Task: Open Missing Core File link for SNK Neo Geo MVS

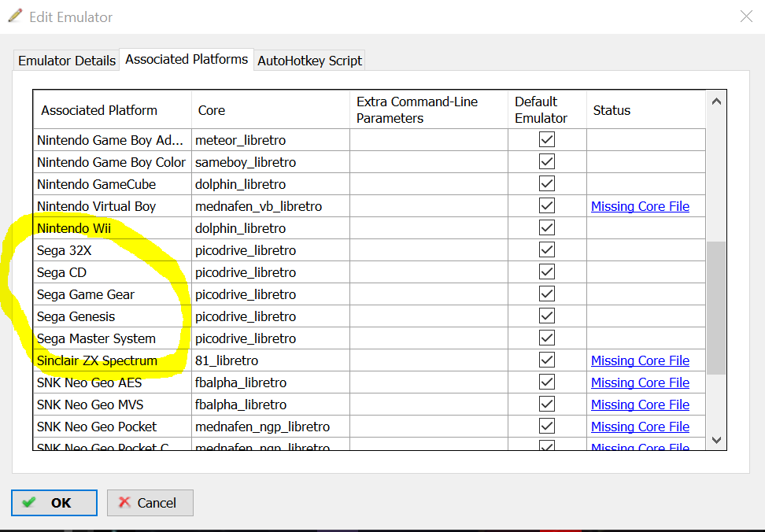Action: [640, 405]
